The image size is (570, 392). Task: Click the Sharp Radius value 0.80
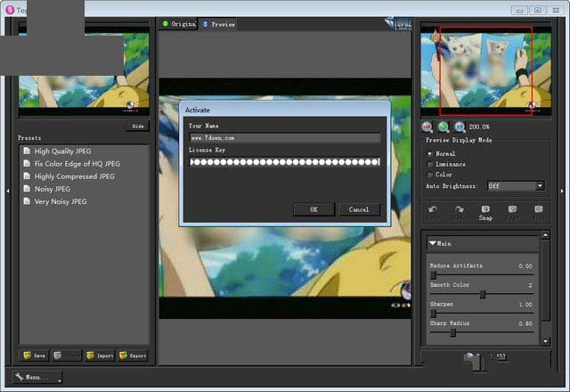(x=525, y=323)
